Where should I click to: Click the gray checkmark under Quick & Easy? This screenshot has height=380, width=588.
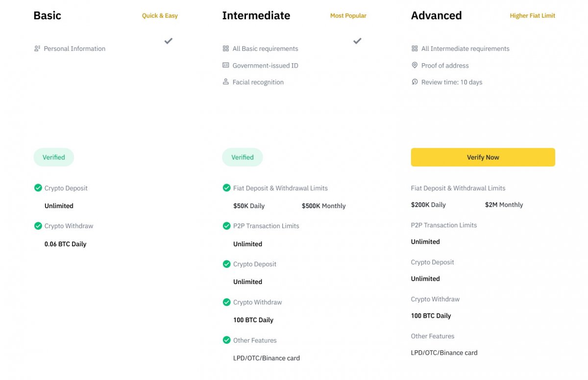tap(168, 41)
